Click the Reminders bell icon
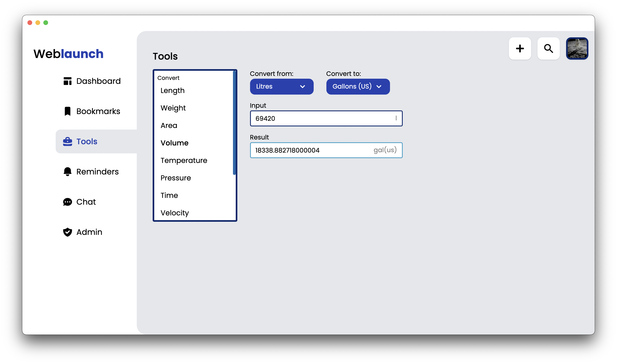 [67, 172]
